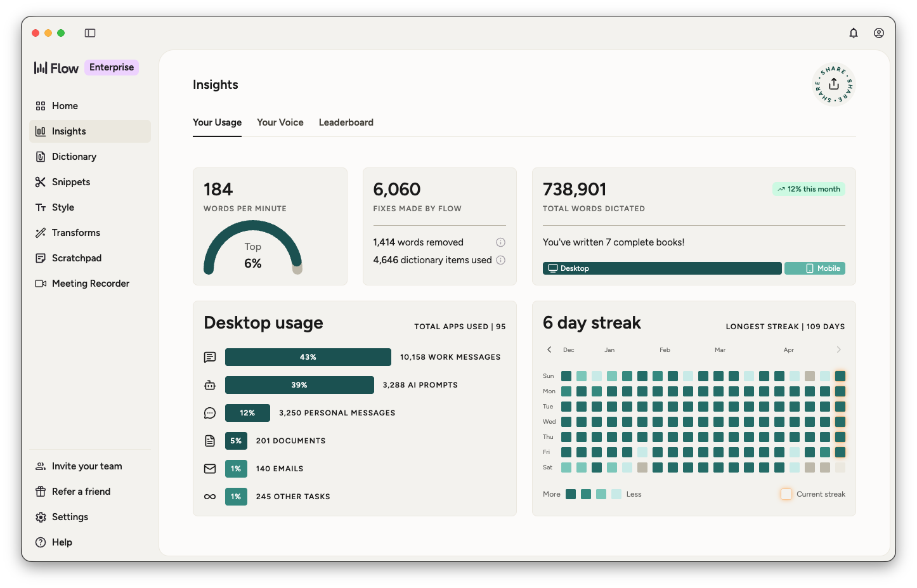
Task: Click LONGEST STREAK | 109 DAYS label
Action: tap(785, 327)
